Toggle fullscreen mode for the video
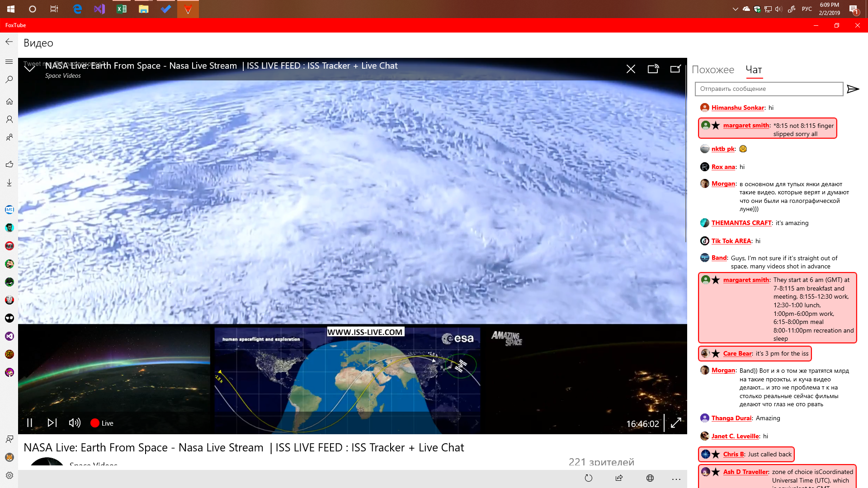The image size is (868, 488). 676,423
